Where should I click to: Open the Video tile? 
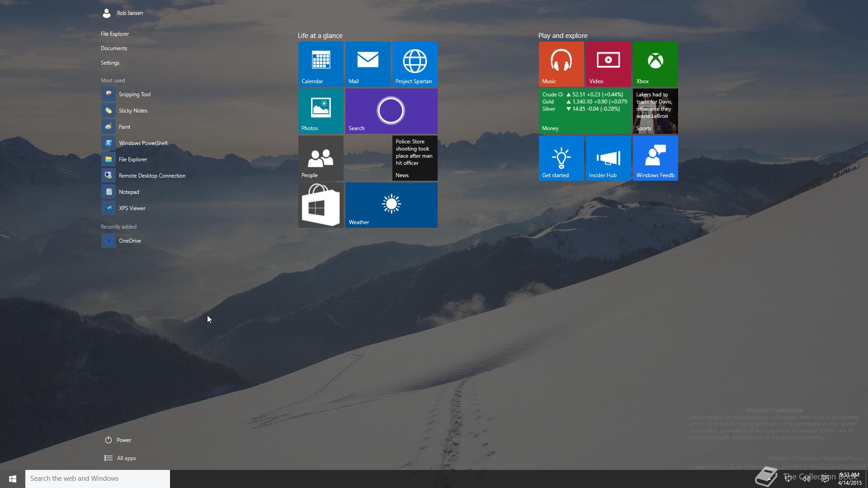(608, 64)
